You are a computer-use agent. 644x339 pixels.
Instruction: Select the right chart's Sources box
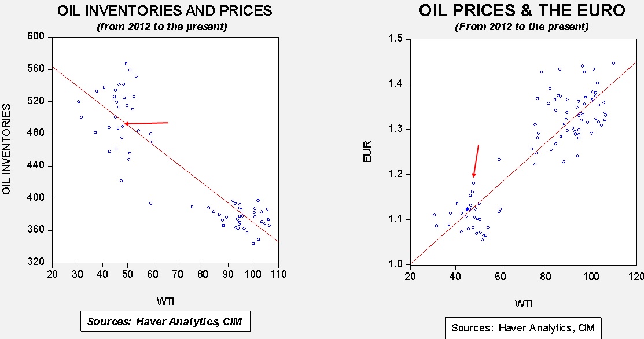524,328
